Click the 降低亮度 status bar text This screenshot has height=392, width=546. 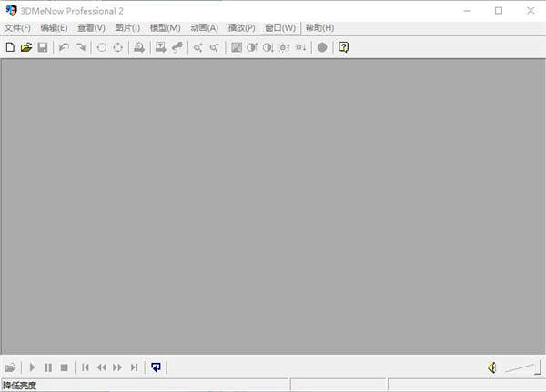[x=20, y=385]
